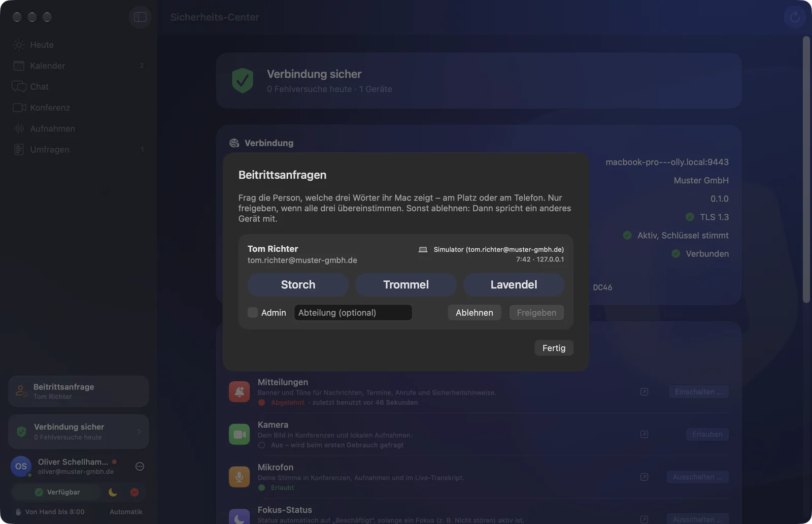Enable the Admin checkbox
812x524 pixels.
click(x=253, y=313)
